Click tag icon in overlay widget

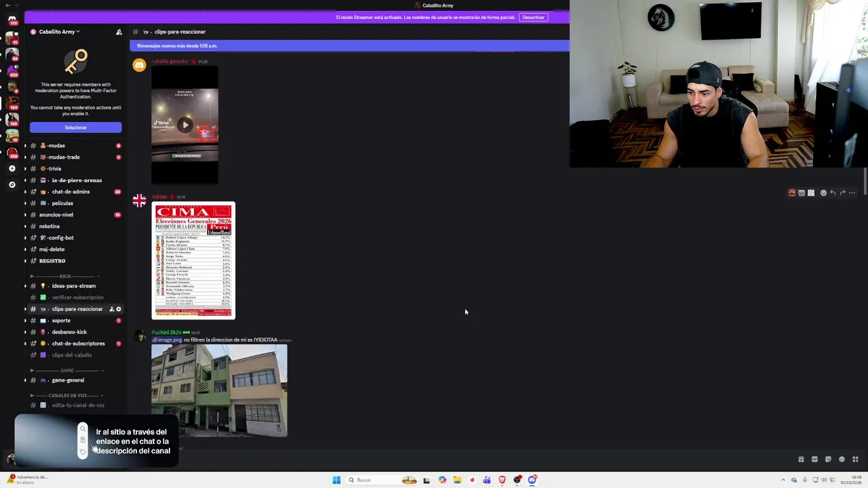(83, 452)
